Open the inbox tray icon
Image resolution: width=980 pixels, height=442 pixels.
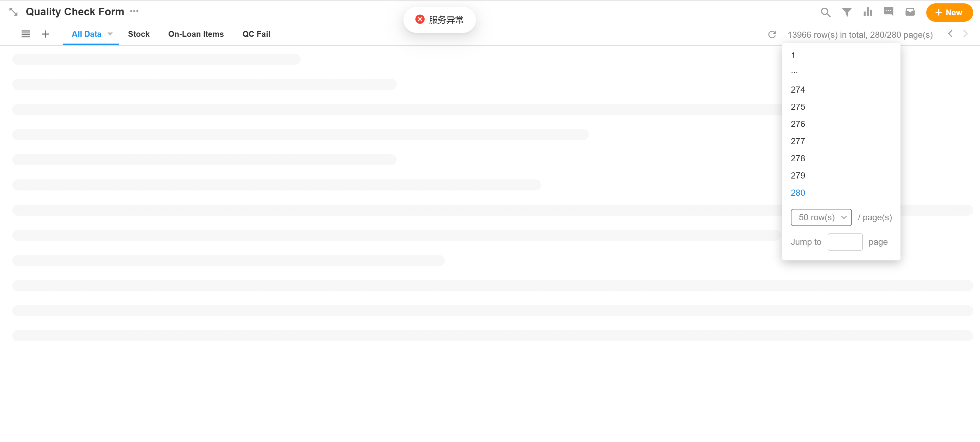910,12
